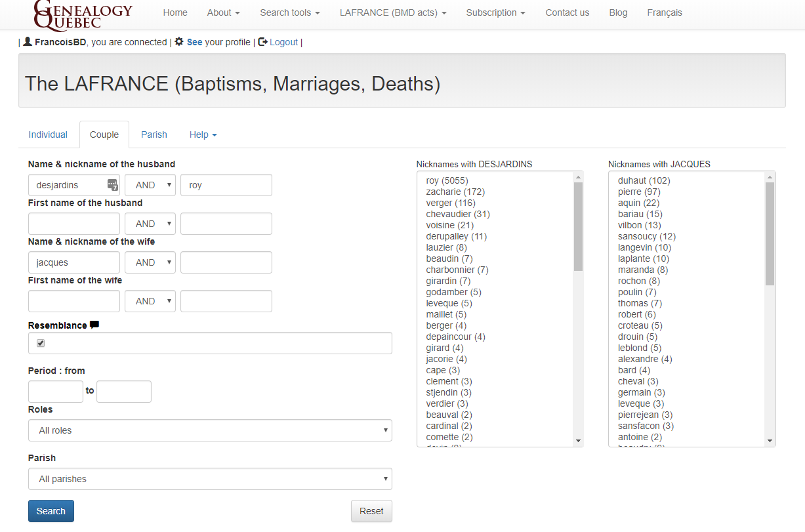805x532 pixels.
Task: Open the Contact us page
Action: click(568, 12)
